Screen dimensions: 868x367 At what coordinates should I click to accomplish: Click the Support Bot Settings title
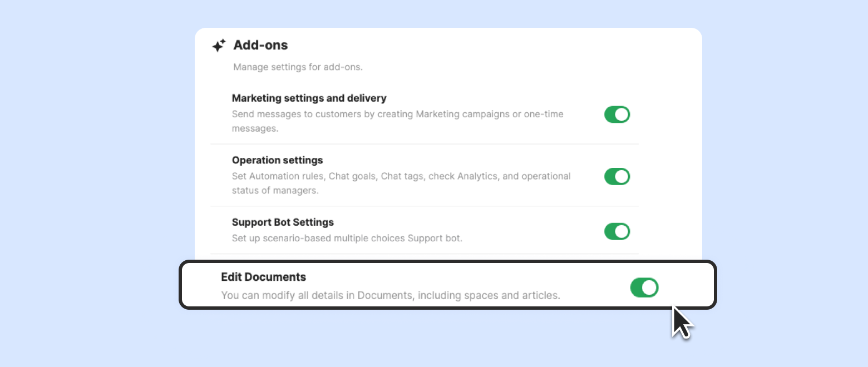point(283,222)
